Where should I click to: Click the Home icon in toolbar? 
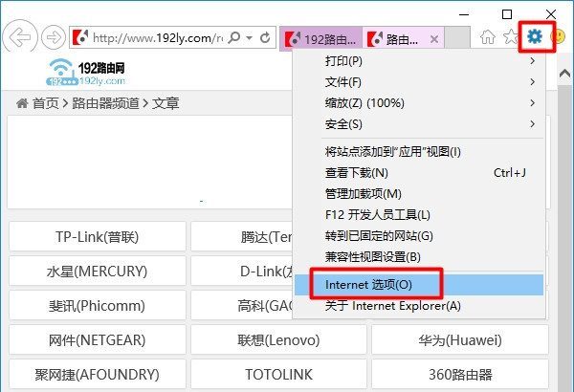(488, 37)
